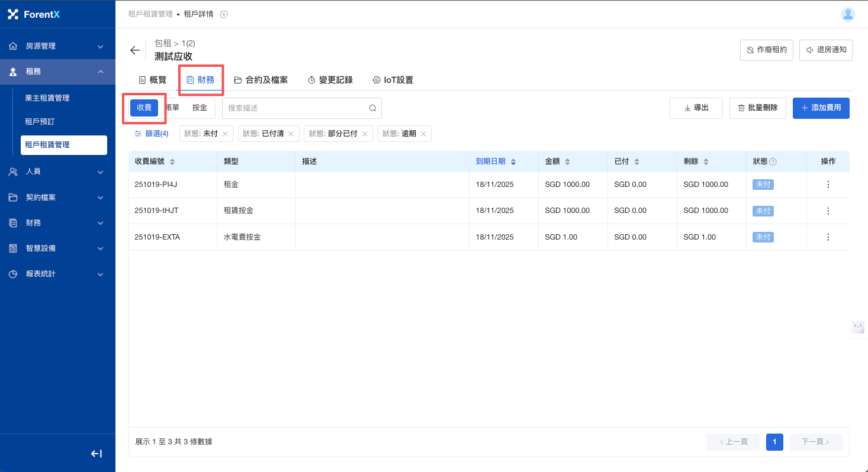Click the 導出 export button
Screen dimensions: 868x472
click(x=696, y=108)
